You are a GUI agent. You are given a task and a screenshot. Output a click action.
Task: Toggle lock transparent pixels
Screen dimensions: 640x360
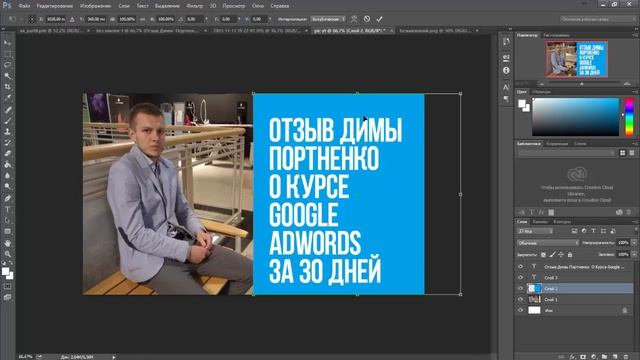[x=543, y=255]
